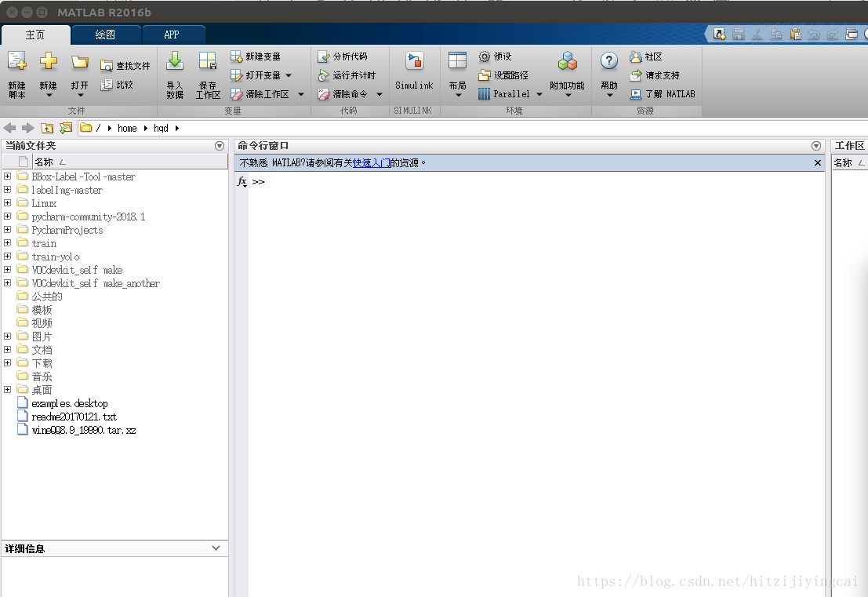Click the yellow plus New (新建) icon

[48, 61]
